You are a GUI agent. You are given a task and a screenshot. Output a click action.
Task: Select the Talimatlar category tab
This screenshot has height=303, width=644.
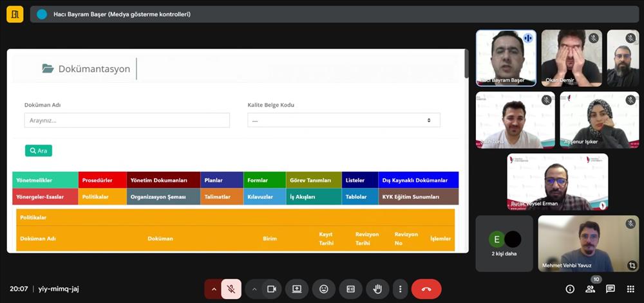coord(222,197)
